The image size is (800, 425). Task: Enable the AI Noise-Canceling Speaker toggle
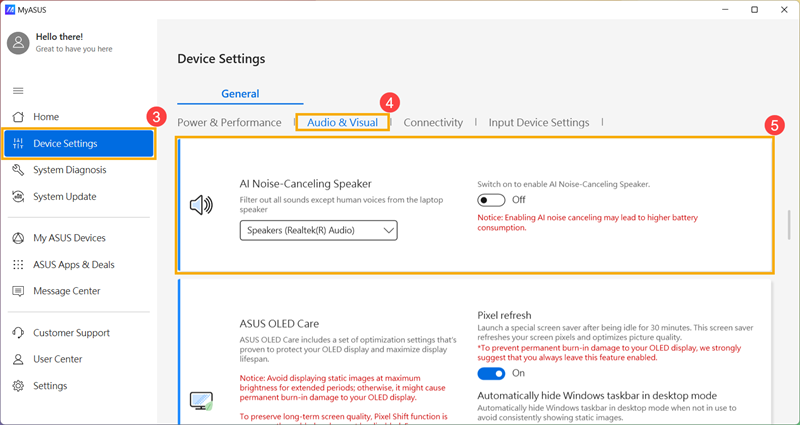tap(491, 200)
